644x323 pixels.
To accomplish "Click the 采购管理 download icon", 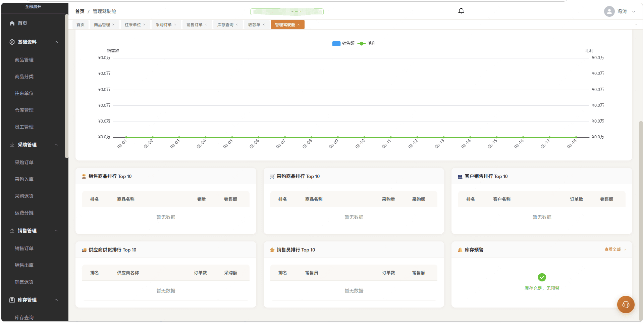I will pos(12,145).
